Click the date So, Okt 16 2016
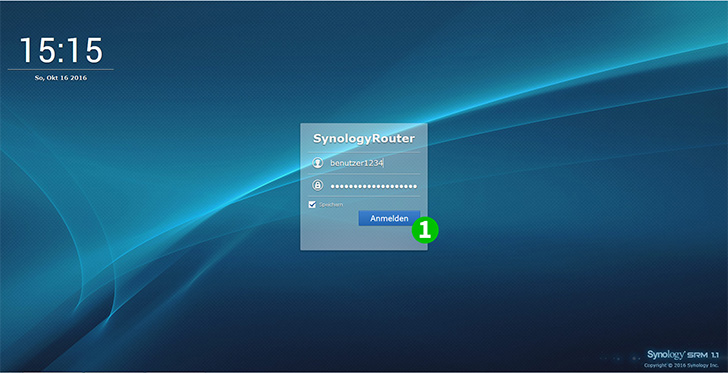 pyautogui.click(x=61, y=78)
